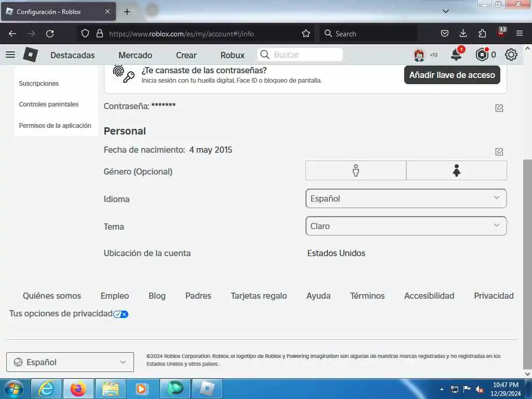
Task: Open the Tarjetas regalo footer link
Action: (259, 296)
